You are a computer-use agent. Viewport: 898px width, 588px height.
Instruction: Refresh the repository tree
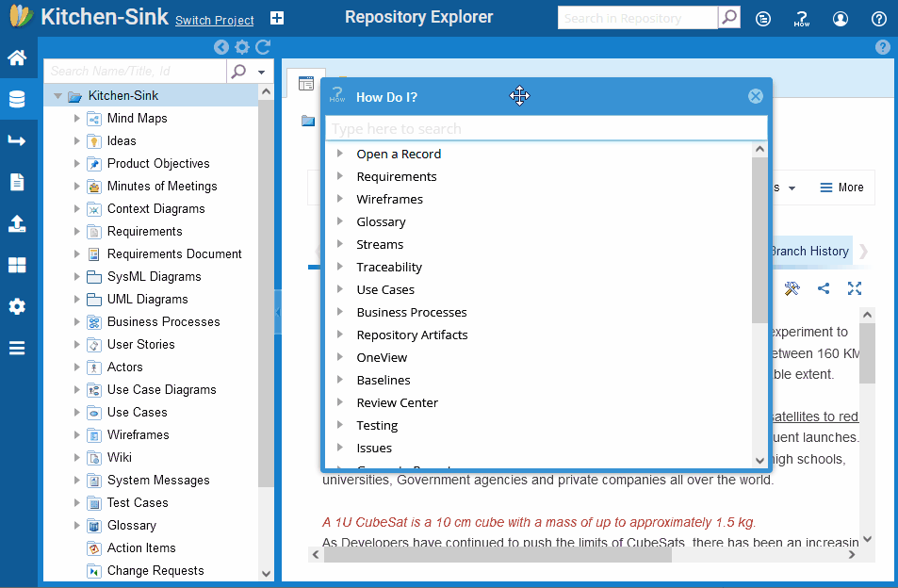click(263, 47)
